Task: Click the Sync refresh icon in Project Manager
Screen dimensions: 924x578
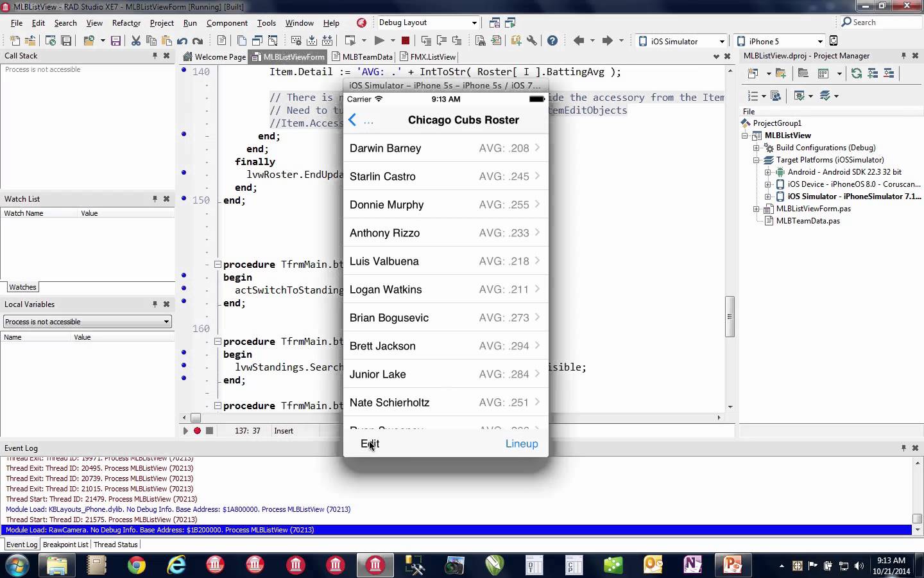Action: click(856, 73)
